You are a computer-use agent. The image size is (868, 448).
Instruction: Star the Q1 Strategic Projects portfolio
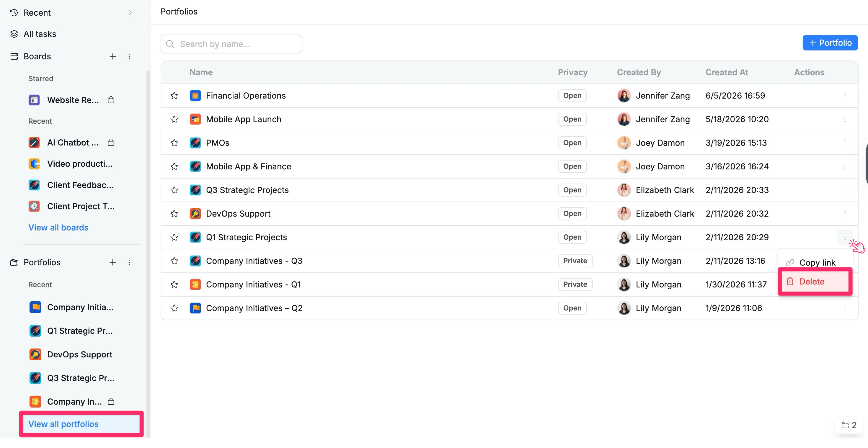(174, 237)
